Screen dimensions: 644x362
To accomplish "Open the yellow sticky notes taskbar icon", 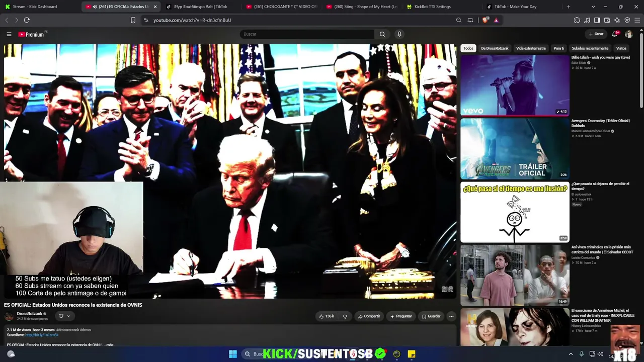I will click(412, 354).
